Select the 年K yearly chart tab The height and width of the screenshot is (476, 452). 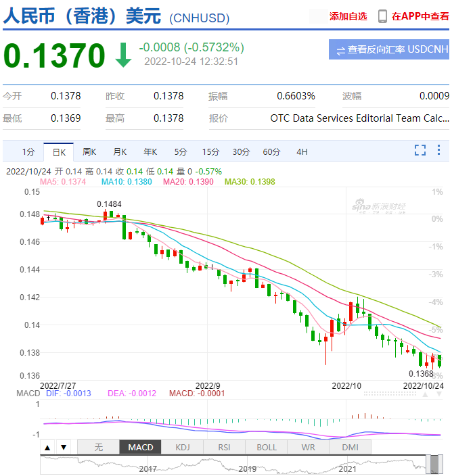[150, 152]
